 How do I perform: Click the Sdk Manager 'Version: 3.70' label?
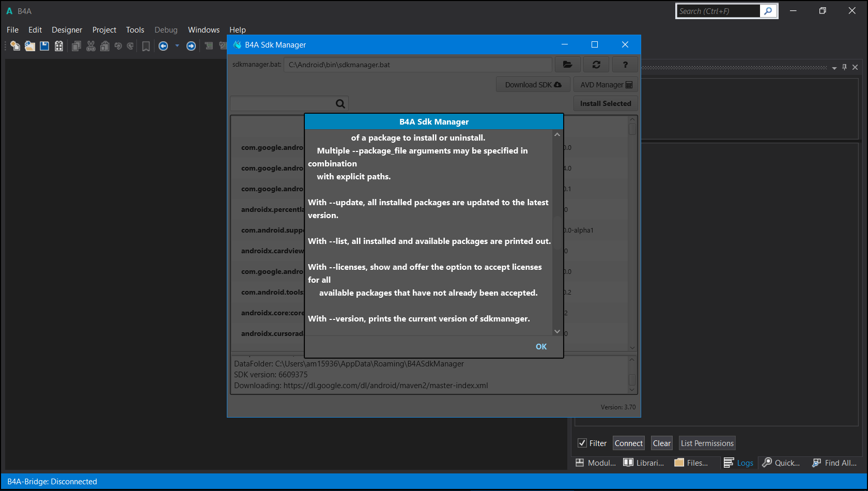coord(618,407)
